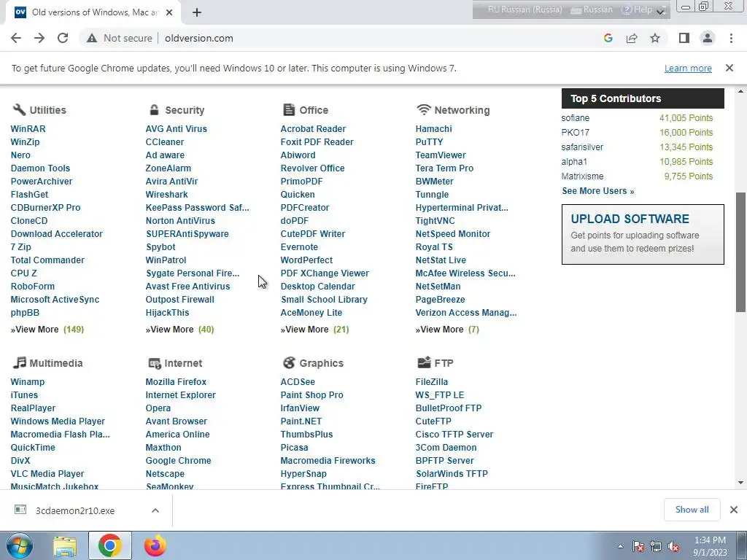
Task: Close the downloads bar
Action: coord(734,510)
